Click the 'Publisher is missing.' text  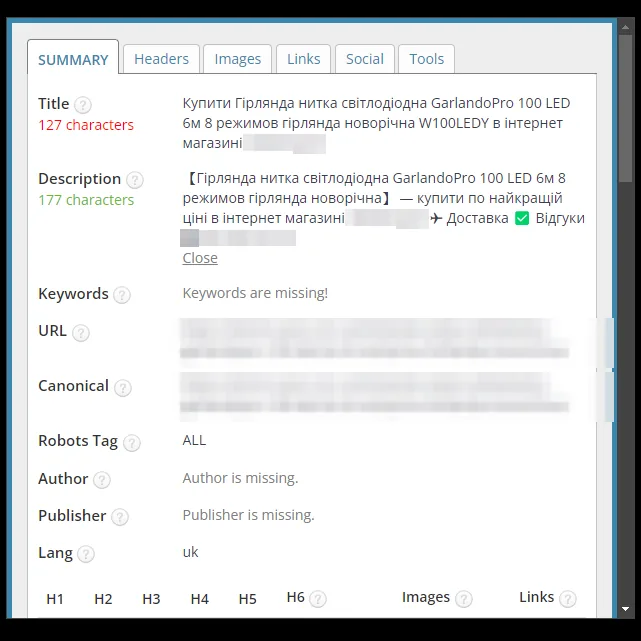pyautogui.click(x=249, y=515)
